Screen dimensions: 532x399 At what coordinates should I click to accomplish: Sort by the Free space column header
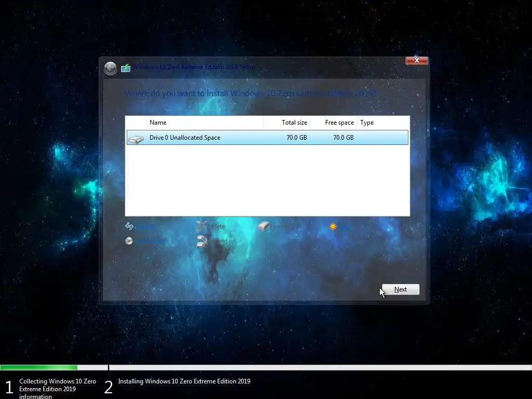pyautogui.click(x=333, y=123)
